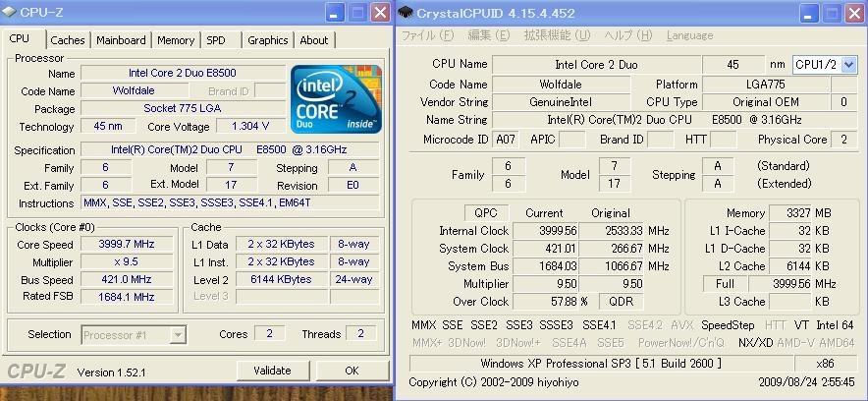This screenshot has width=868, height=401.
Task: Click the Platform value 'LGA775'
Action: [766, 85]
